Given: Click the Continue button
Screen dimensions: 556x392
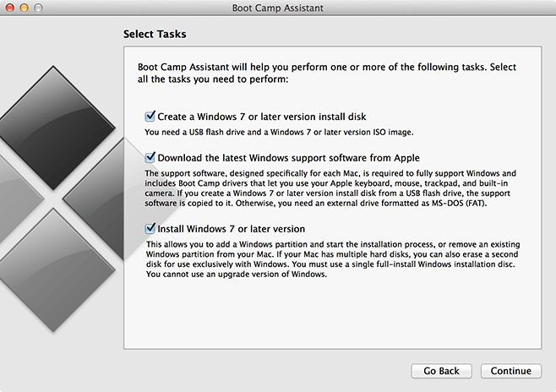Looking at the screenshot, I should (x=510, y=371).
